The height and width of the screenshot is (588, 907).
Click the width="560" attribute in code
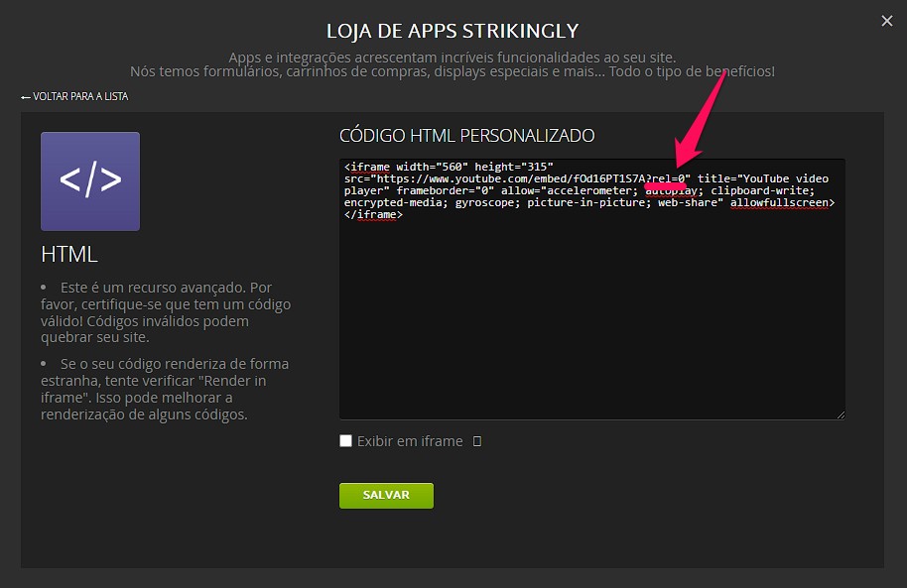click(x=432, y=167)
